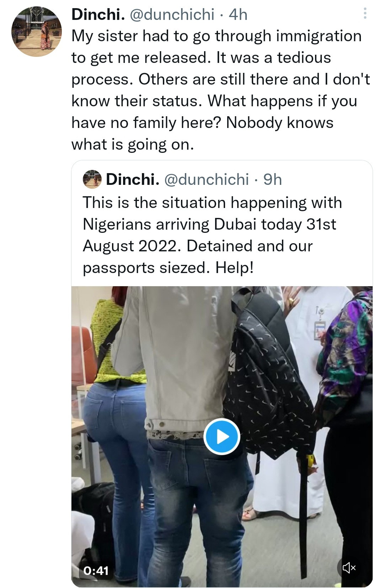Tap "passports siezed. Help!" in quoted tweet
This screenshot has height=588, width=384.
tap(168, 268)
